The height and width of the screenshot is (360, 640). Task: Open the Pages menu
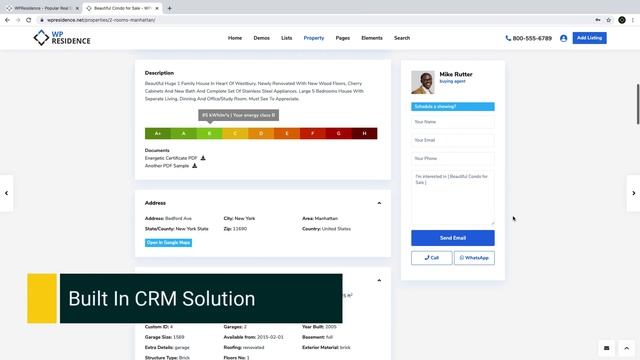click(342, 38)
